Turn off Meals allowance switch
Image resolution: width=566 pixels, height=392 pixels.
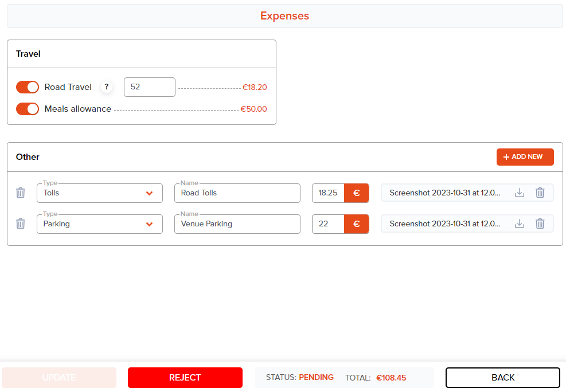pos(28,109)
